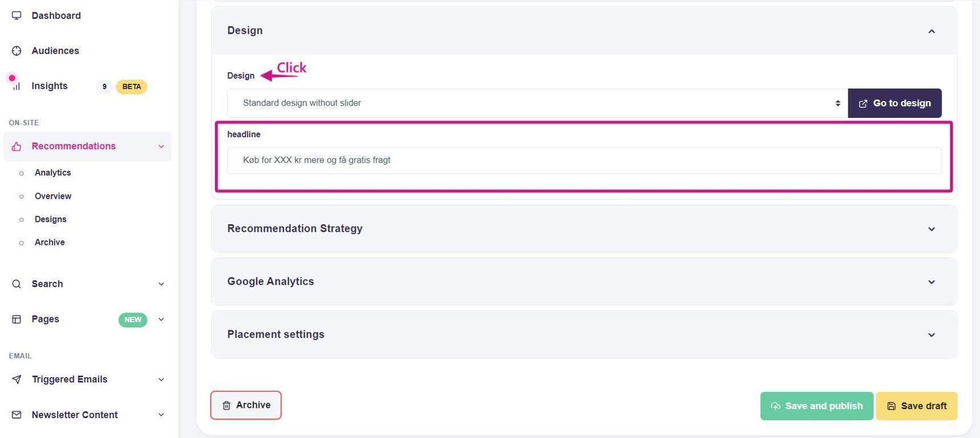
Task: Go to the Designs submenu item
Action: (50, 219)
